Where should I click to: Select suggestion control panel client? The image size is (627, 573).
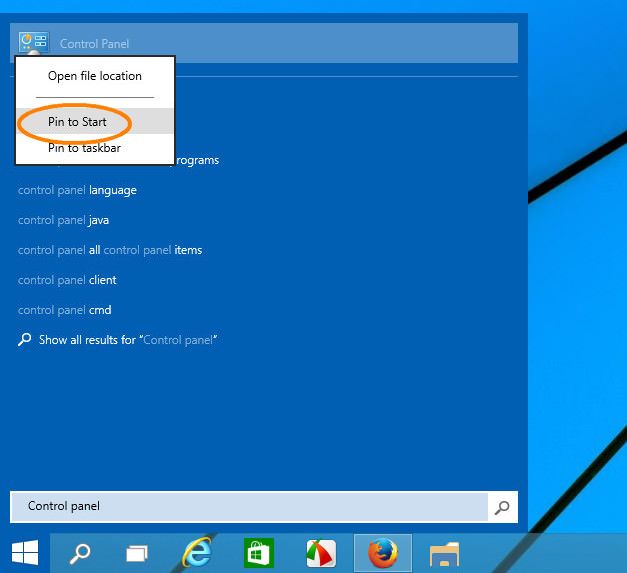67,280
